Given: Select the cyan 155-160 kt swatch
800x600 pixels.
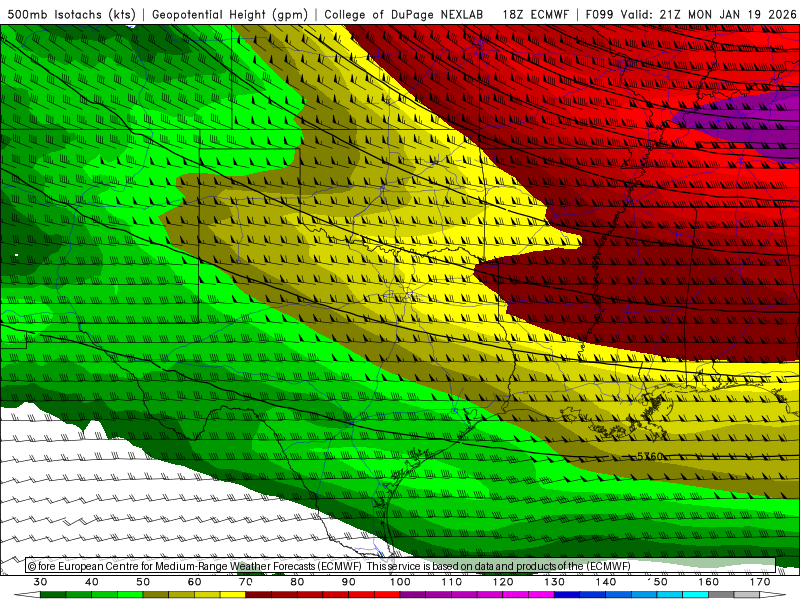Looking at the screenshot, I should pos(695,595).
